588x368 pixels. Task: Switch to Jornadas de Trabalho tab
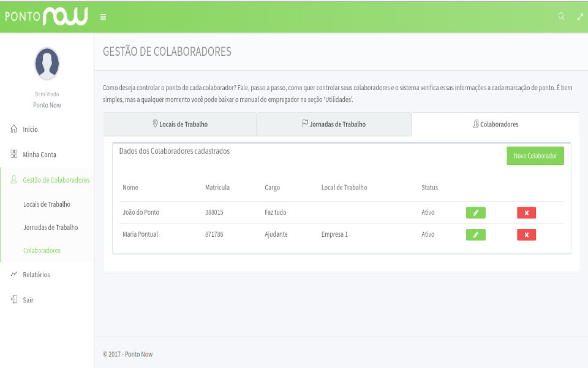pos(334,124)
